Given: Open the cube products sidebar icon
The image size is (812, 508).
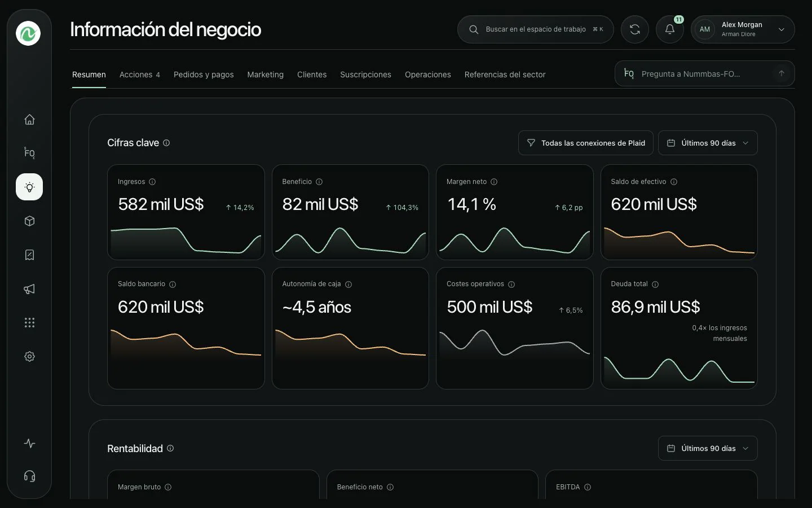Looking at the screenshot, I should (x=29, y=221).
